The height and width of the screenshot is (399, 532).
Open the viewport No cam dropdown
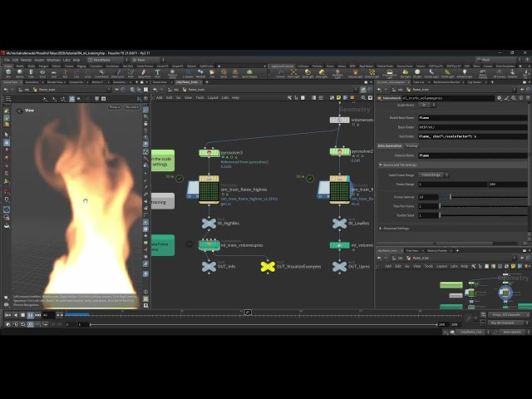pyautogui.click(x=131, y=107)
